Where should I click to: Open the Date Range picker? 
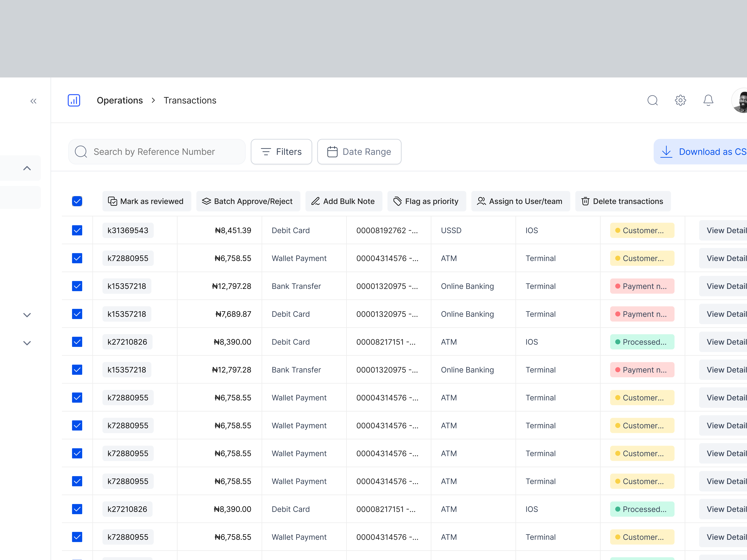pyautogui.click(x=359, y=152)
